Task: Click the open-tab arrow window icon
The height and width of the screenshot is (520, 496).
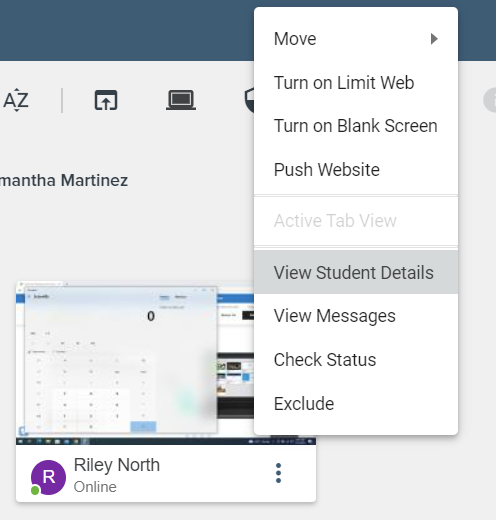Action: pos(106,100)
